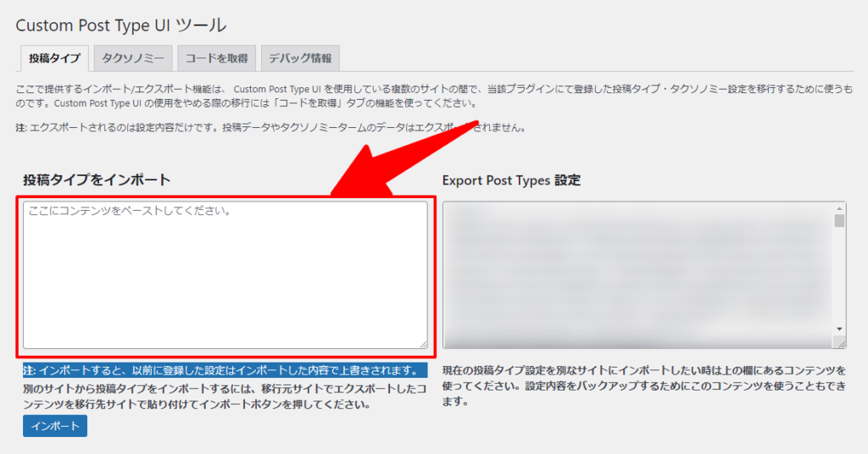Screen dimensions: 868x454
Task: Click the Export Post Types 設定 heading
Action: click(x=511, y=180)
